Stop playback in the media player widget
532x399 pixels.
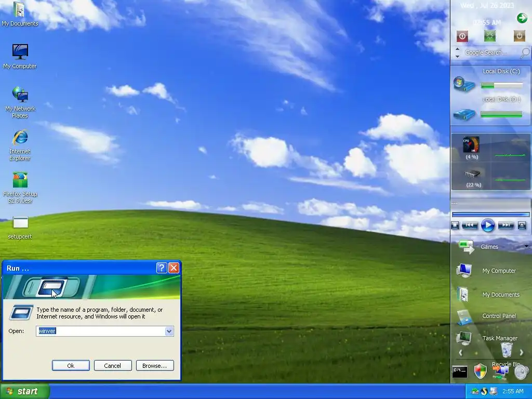click(x=455, y=225)
